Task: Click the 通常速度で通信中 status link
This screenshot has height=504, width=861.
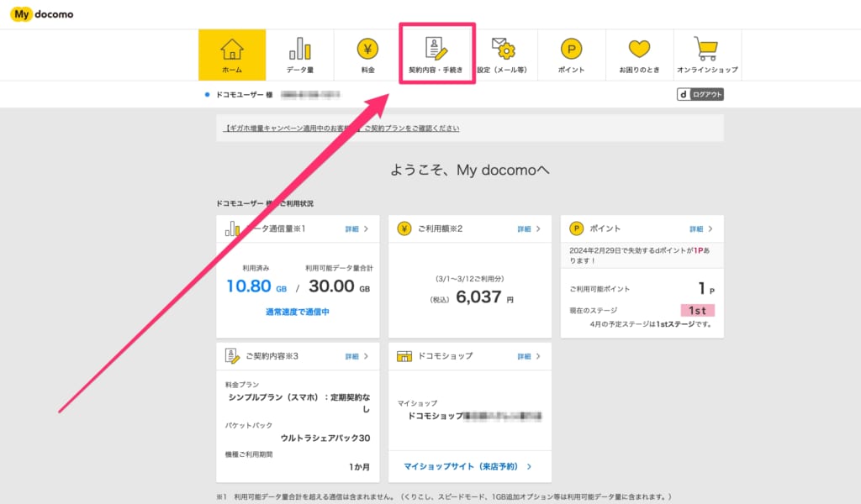Action: click(298, 312)
